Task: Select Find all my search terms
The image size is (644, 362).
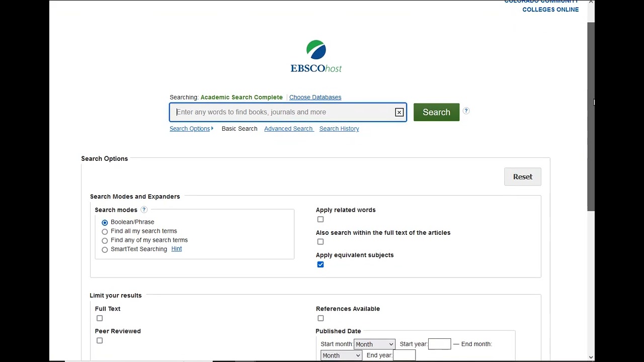Action: coord(105,231)
